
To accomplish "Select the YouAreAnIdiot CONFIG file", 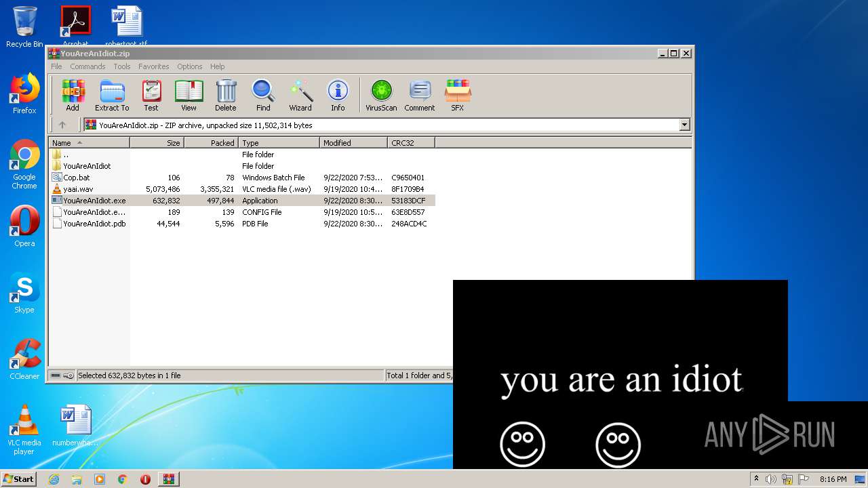I will point(241,212).
